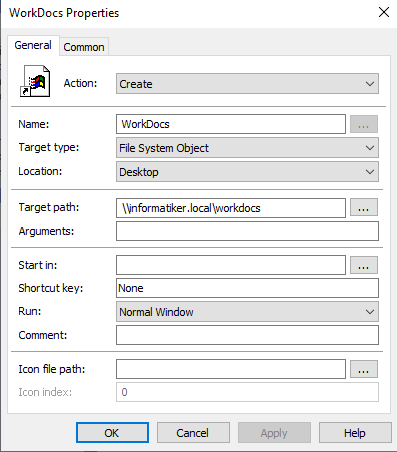Close the WorkDocs Properties dialog
The width and height of the screenshot is (397, 452).
coord(384,12)
